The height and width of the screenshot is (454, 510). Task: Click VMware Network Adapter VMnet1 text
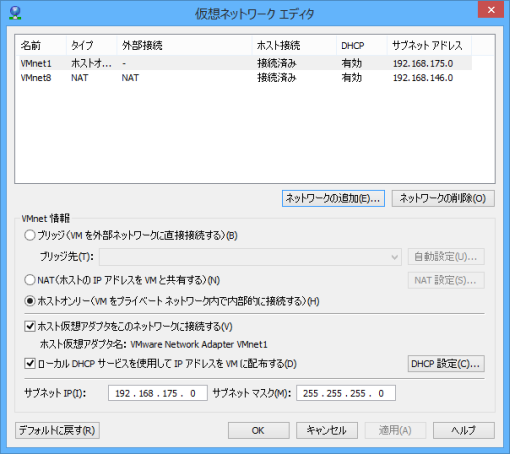[199, 344]
